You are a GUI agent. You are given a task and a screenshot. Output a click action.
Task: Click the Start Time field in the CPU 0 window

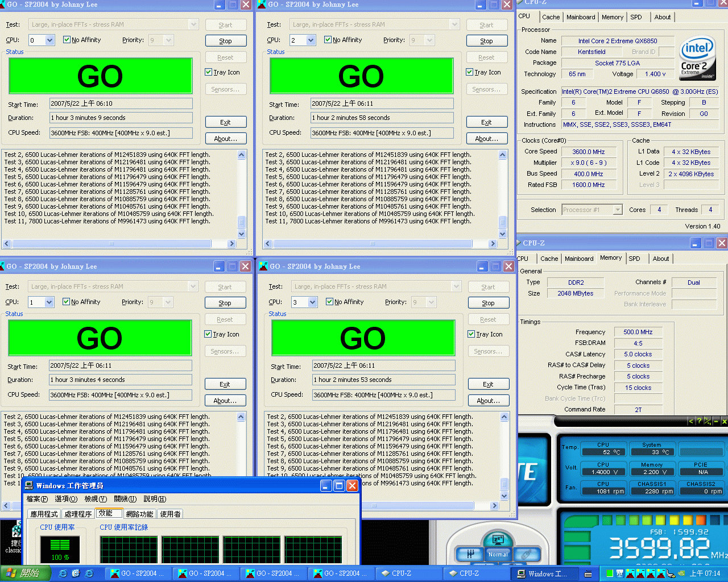(121, 103)
